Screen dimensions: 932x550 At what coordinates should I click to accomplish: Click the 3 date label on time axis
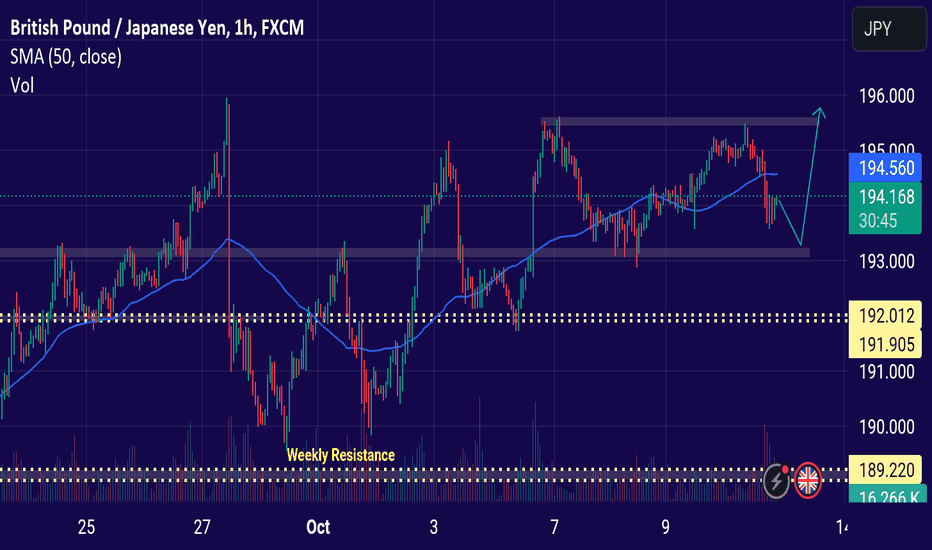[x=434, y=527]
